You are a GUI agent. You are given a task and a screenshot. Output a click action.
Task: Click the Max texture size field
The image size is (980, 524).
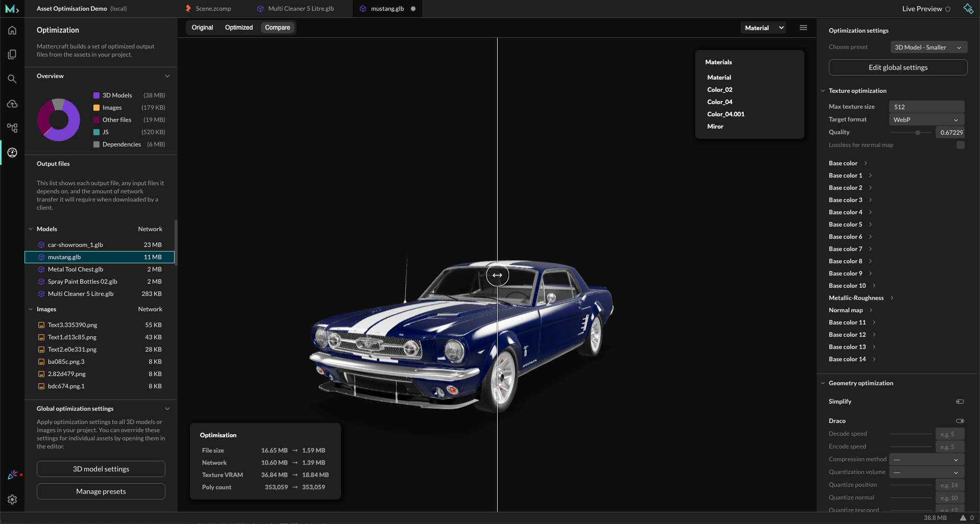[926, 107]
